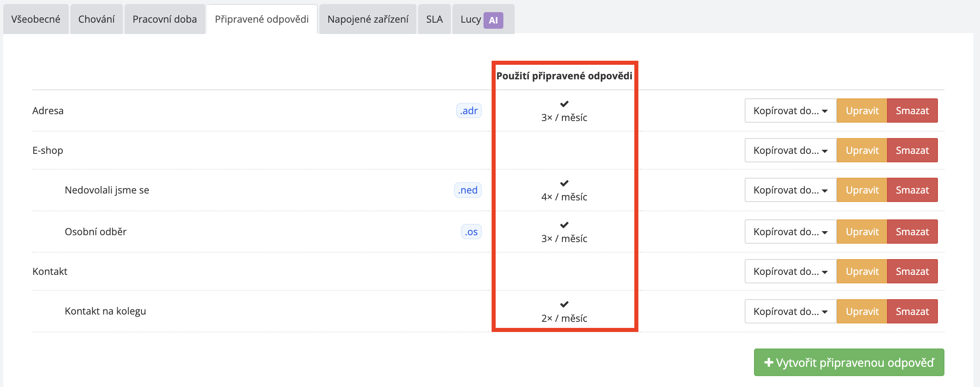Go to the SLA tab
Viewport: 980px width, 387px height.
point(434,19)
